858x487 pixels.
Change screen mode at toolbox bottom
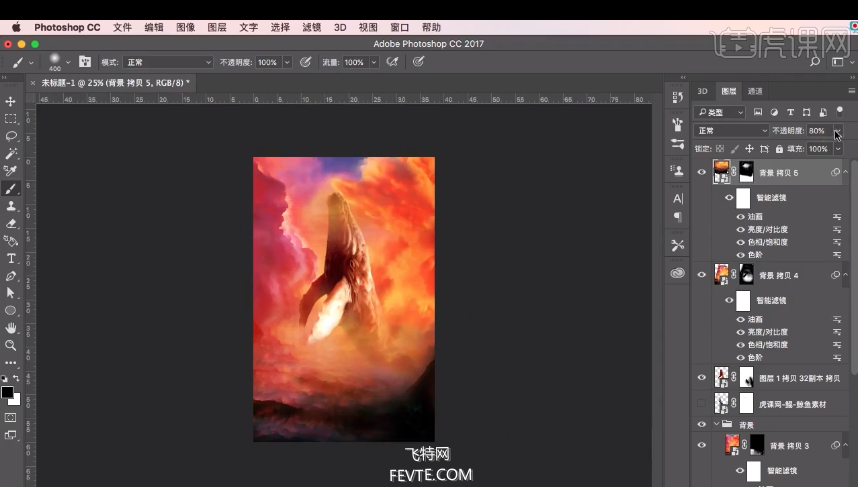tap(10, 435)
